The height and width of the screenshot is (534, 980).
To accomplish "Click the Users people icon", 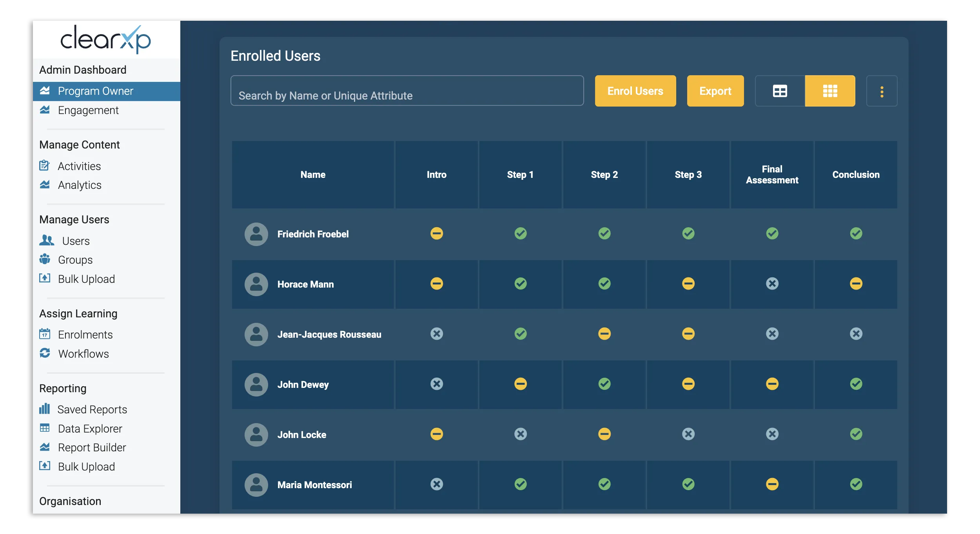I will point(47,240).
